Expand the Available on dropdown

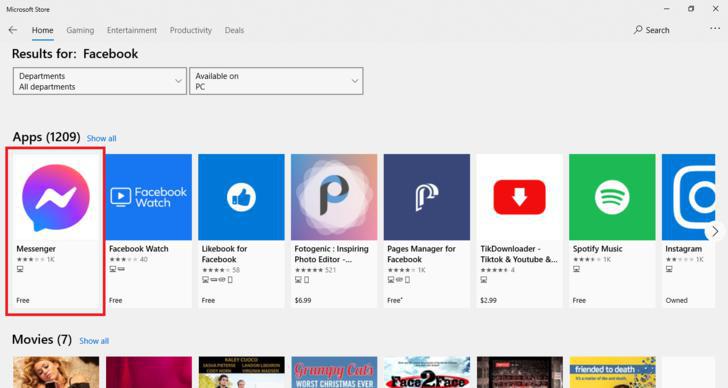click(x=276, y=81)
